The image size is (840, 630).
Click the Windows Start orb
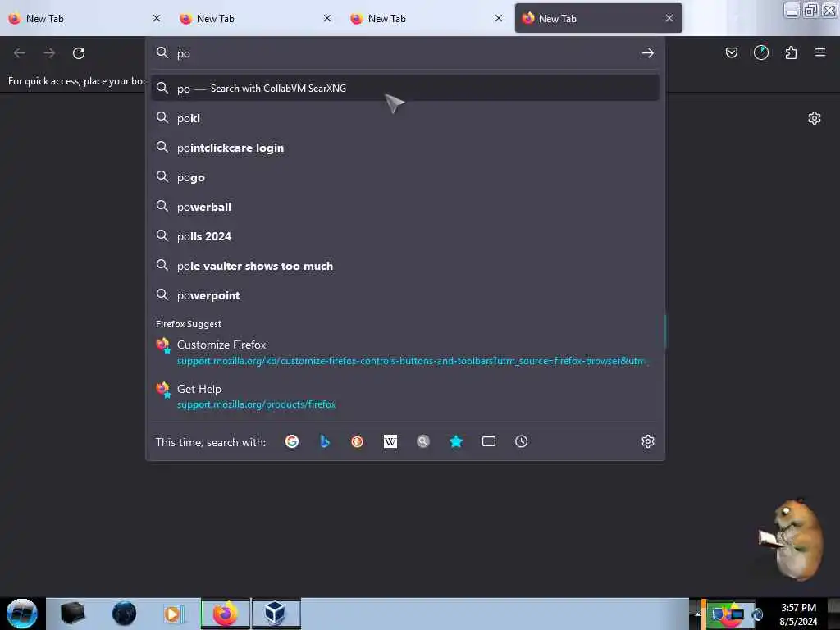pos(22,614)
